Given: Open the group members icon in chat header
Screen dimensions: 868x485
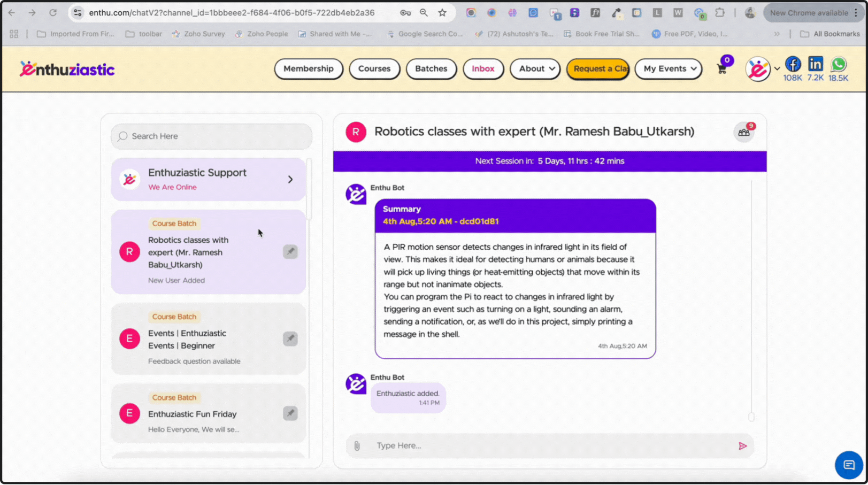Looking at the screenshot, I should coord(743,132).
